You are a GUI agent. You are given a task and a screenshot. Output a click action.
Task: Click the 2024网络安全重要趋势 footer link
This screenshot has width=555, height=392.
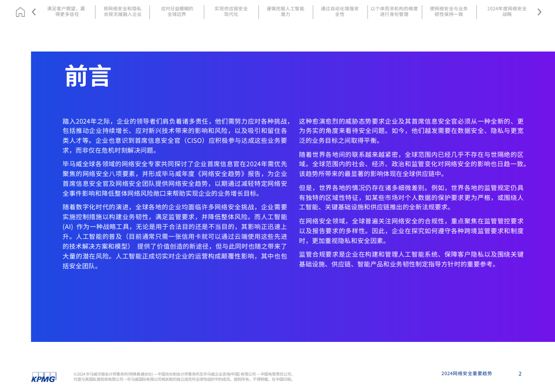(x=466, y=374)
